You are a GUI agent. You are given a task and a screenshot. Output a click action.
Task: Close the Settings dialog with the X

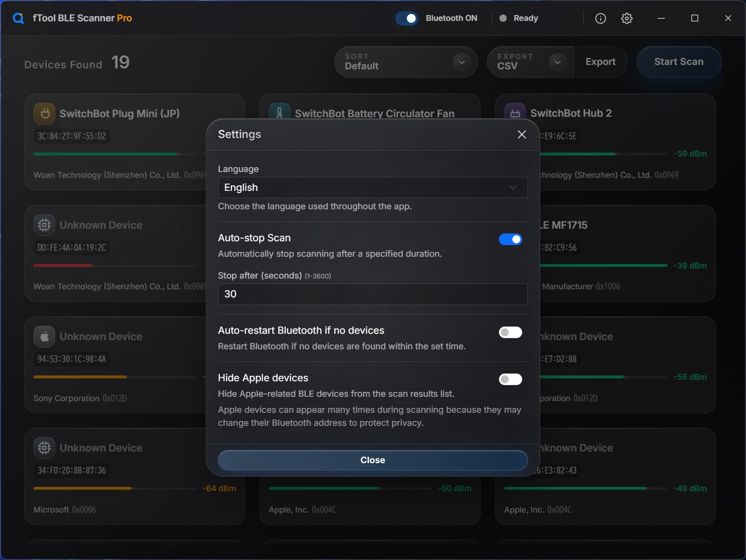point(522,135)
